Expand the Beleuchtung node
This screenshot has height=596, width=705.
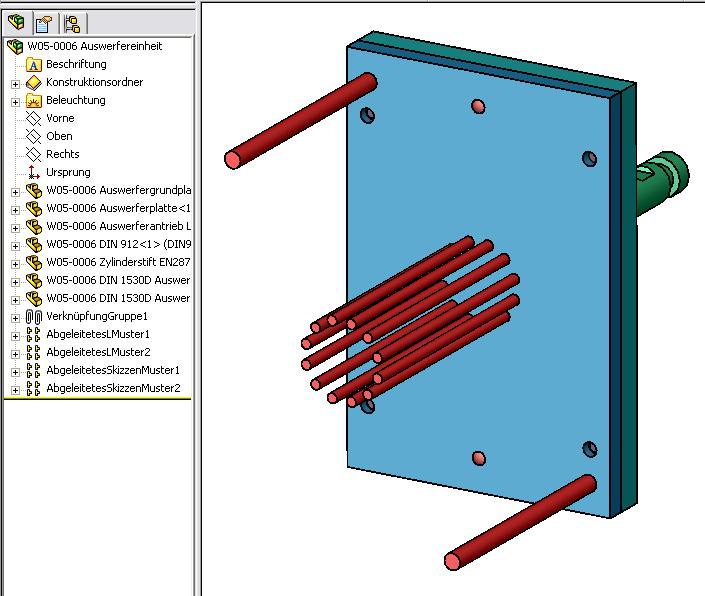coord(15,102)
